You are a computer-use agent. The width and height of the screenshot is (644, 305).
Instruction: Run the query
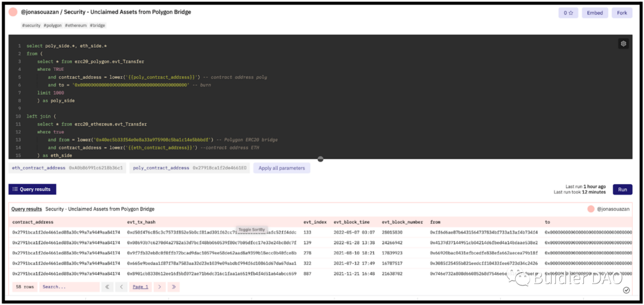623,189
